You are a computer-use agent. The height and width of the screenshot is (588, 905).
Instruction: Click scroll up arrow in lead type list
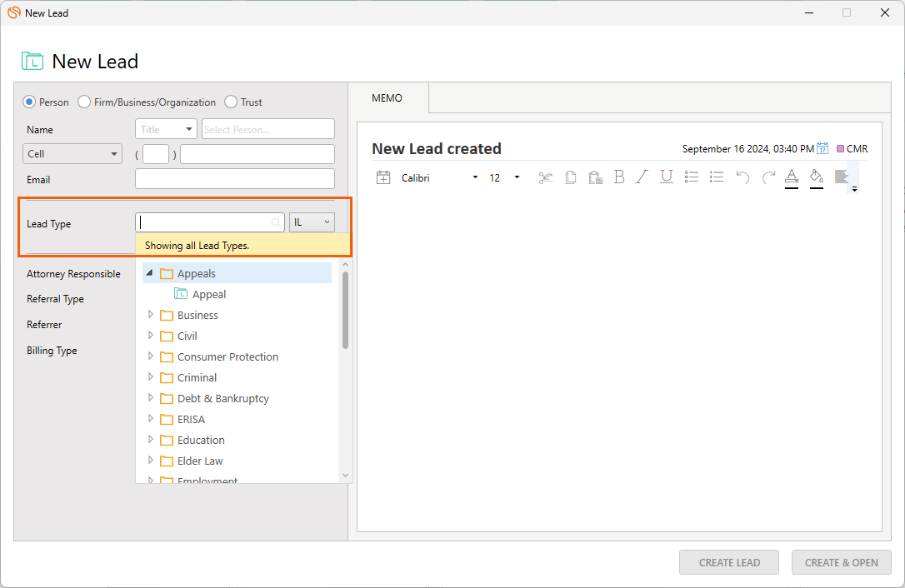(345, 264)
